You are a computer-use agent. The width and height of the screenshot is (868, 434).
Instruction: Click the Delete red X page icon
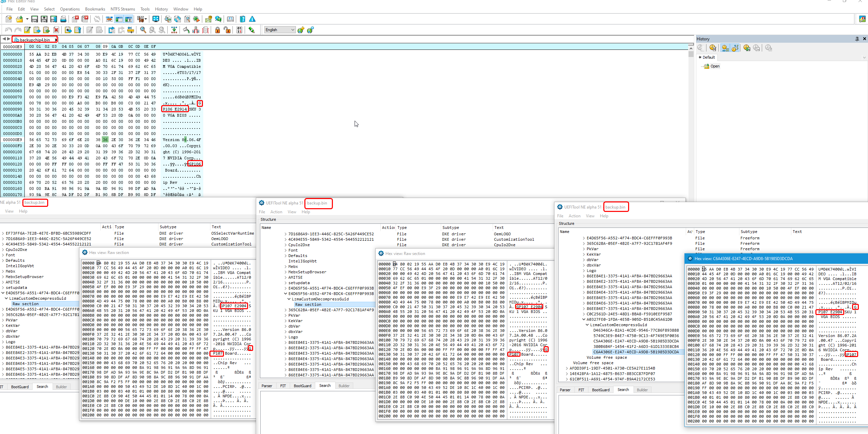coord(56,30)
